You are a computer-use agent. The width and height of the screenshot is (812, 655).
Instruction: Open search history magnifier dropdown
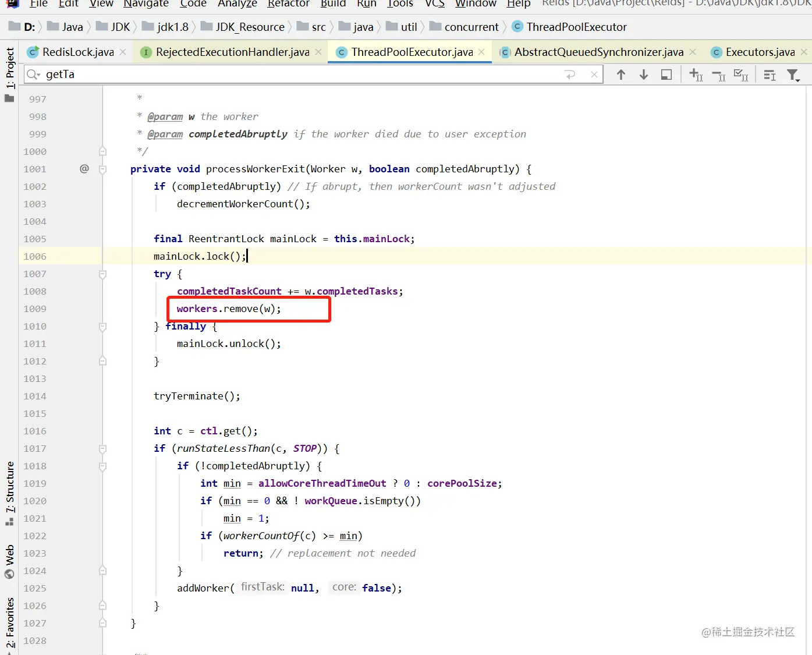34,75
